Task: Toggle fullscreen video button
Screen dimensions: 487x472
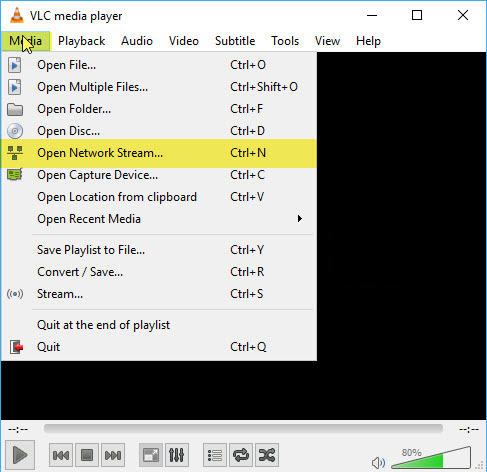Action: [x=151, y=455]
